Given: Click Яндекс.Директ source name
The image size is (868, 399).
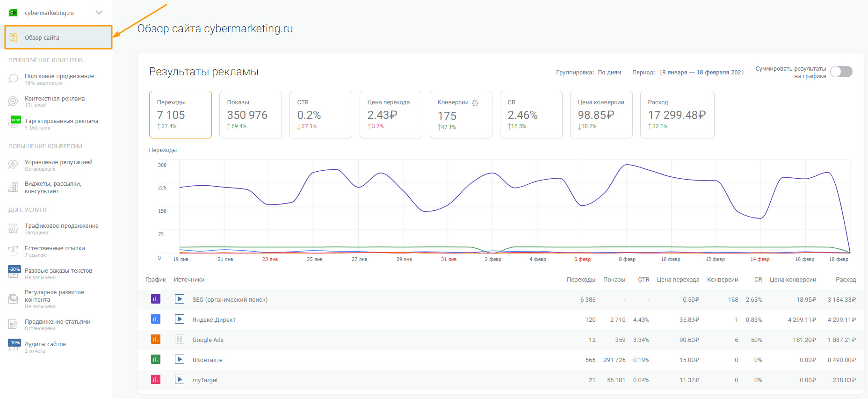Looking at the screenshot, I should coord(214,320).
